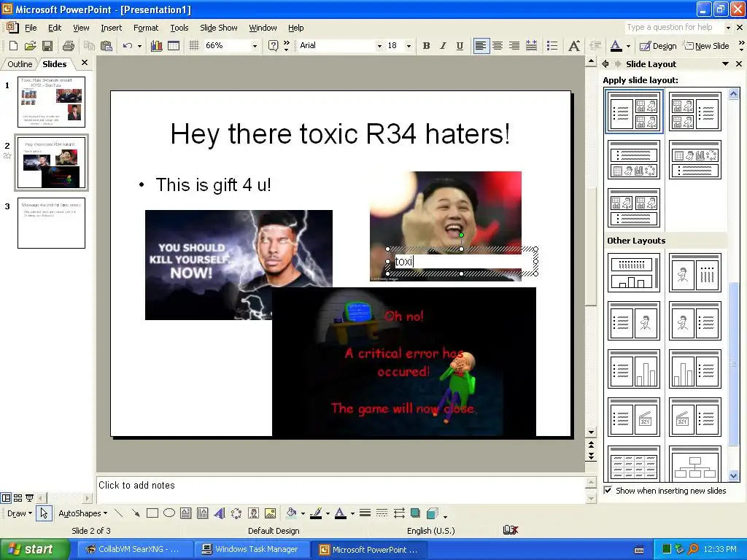The width and height of the screenshot is (747, 560).
Task: Click the Paste clipboard icon
Action: coord(107,46)
